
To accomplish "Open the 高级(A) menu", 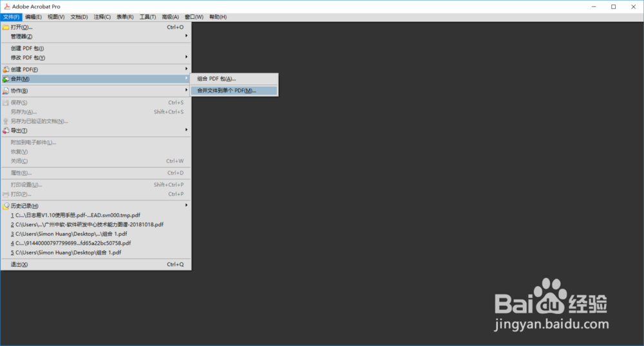I will coord(170,17).
